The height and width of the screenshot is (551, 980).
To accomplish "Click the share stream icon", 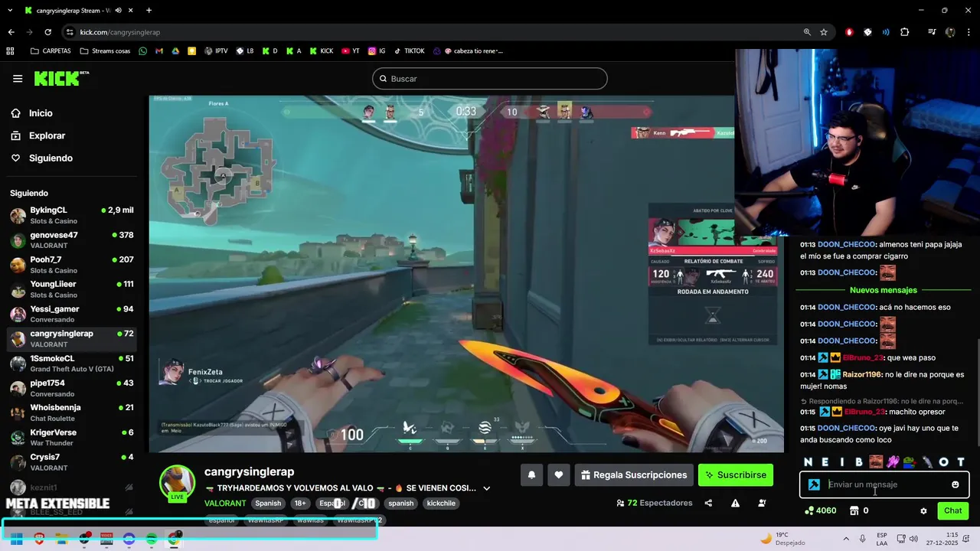I will (708, 503).
